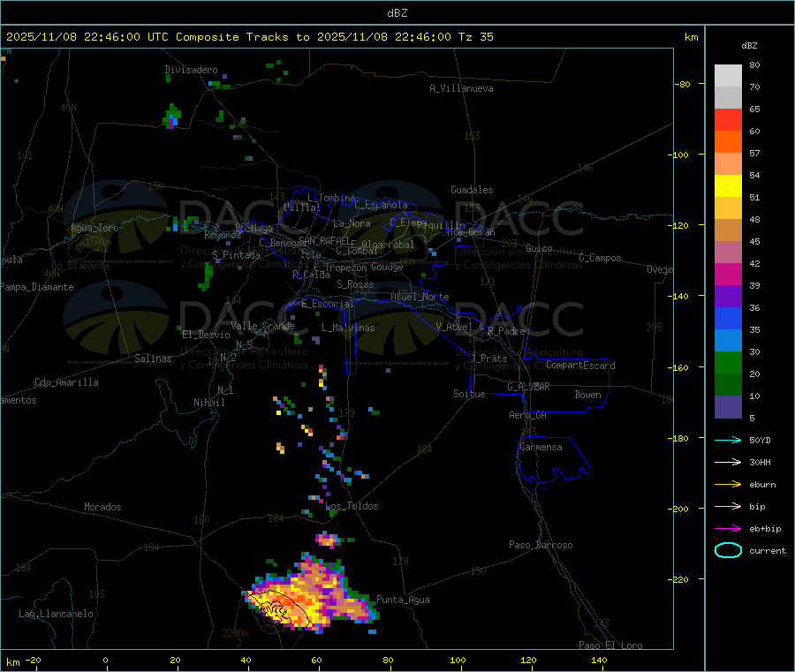
Task: Click the Bowen map label
Action: (588, 395)
